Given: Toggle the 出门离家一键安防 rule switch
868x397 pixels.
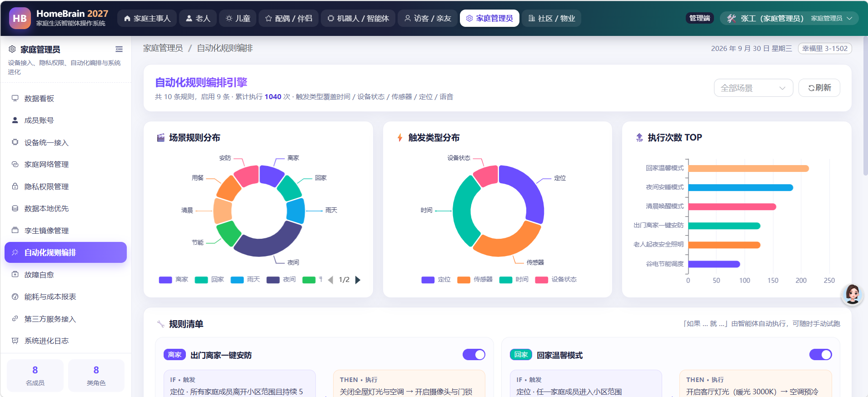Looking at the screenshot, I should tap(474, 355).
